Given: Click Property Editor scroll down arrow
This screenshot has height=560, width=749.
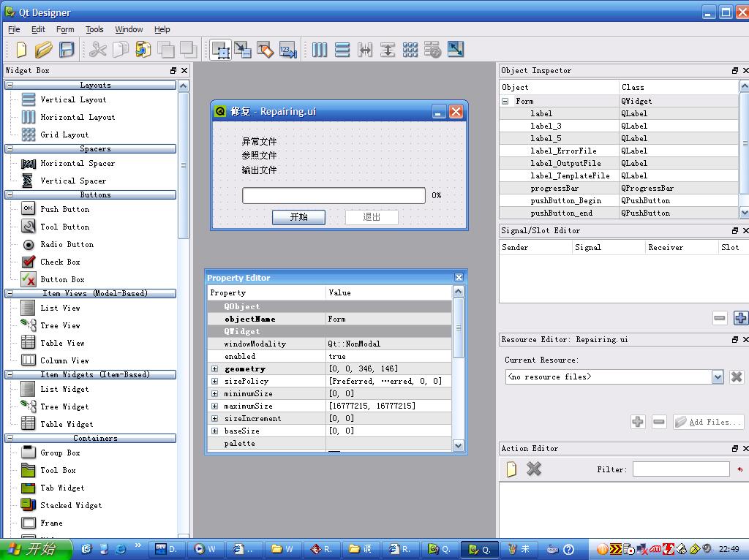Looking at the screenshot, I should point(458,445).
